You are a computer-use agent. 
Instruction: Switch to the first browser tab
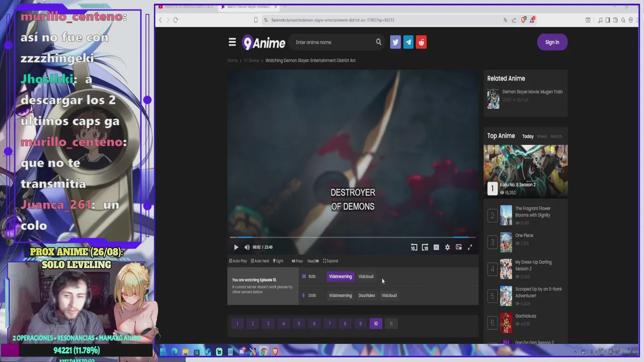[x=186, y=7]
